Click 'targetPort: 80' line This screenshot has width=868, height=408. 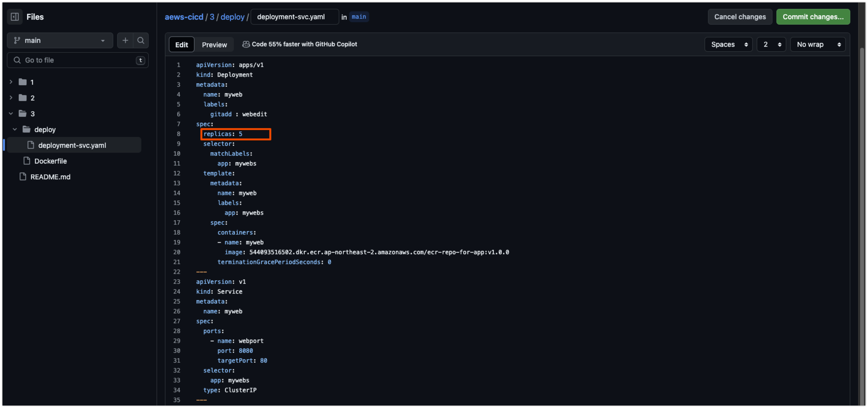pos(242,360)
